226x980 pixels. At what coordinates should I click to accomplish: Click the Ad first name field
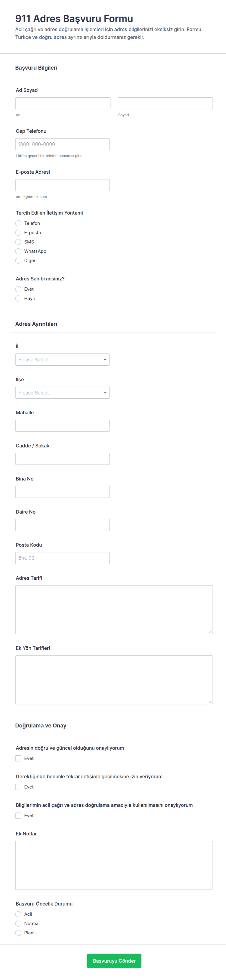pyautogui.click(x=62, y=103)
